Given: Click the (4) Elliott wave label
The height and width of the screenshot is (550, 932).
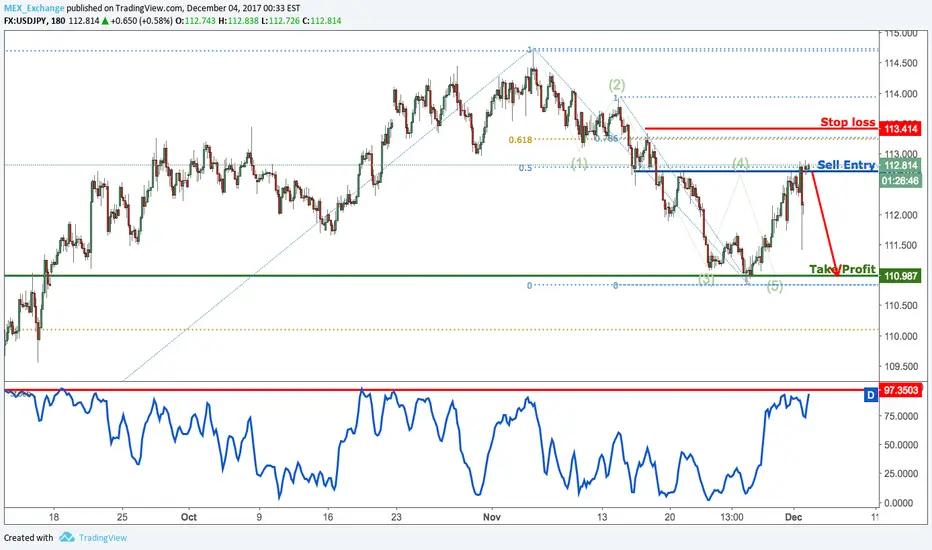Looking at the screenshot, I should pyautogui.click(x=741, y=163).
